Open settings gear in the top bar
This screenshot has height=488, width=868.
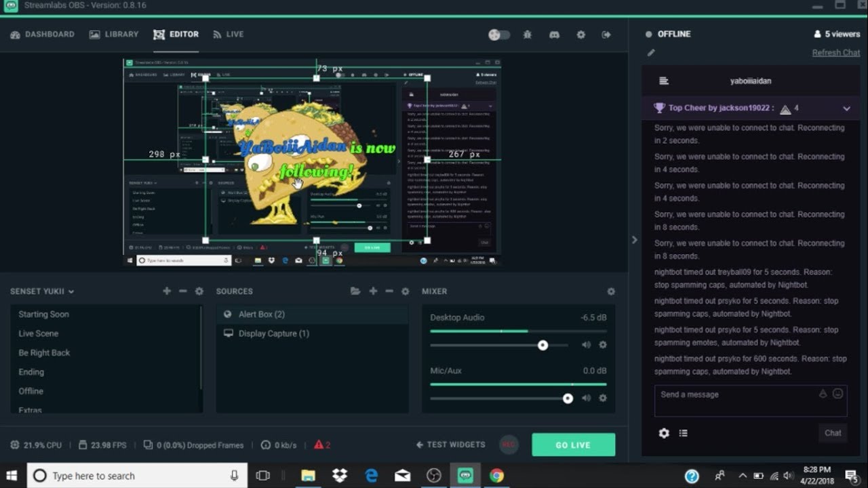580,35
